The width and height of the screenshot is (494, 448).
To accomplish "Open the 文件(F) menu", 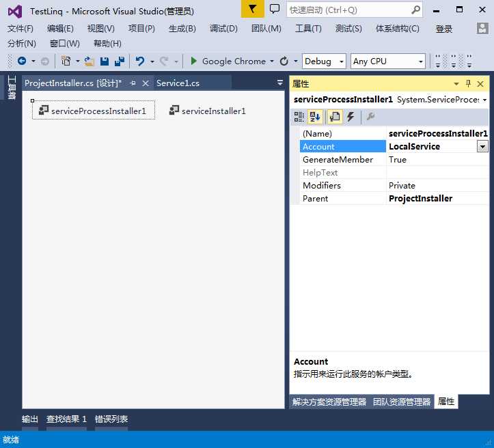I will point(20,29).
